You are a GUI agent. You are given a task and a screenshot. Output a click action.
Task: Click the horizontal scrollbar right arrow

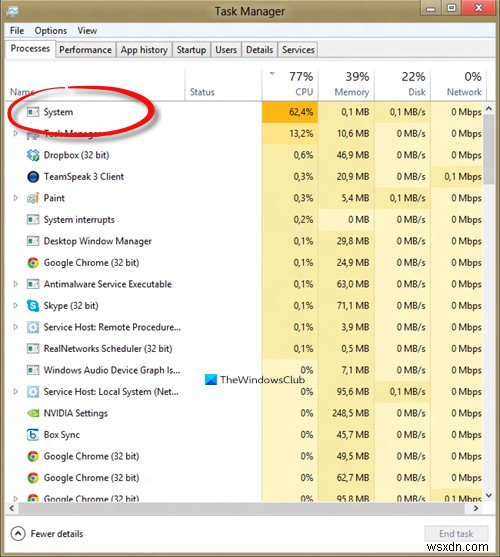(x=476, y=508)
